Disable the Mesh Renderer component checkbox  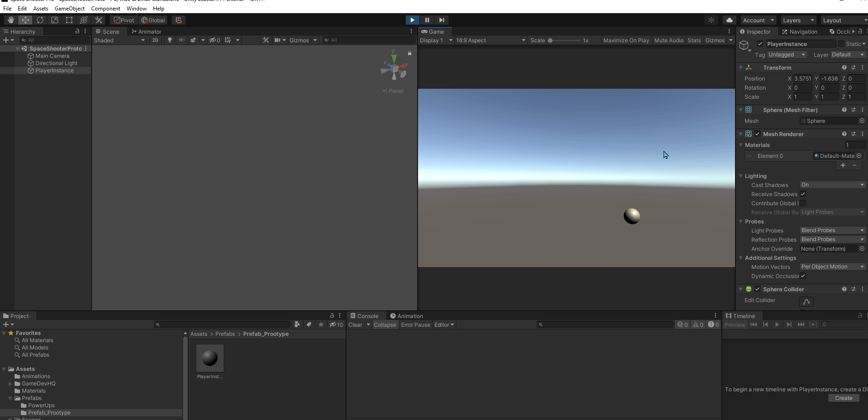point(757,134)
